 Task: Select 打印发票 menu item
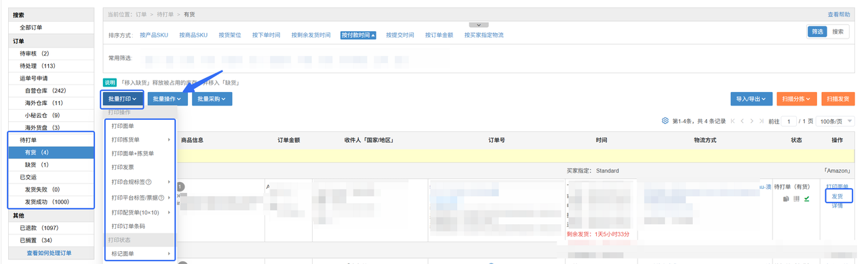coord(123,167)
